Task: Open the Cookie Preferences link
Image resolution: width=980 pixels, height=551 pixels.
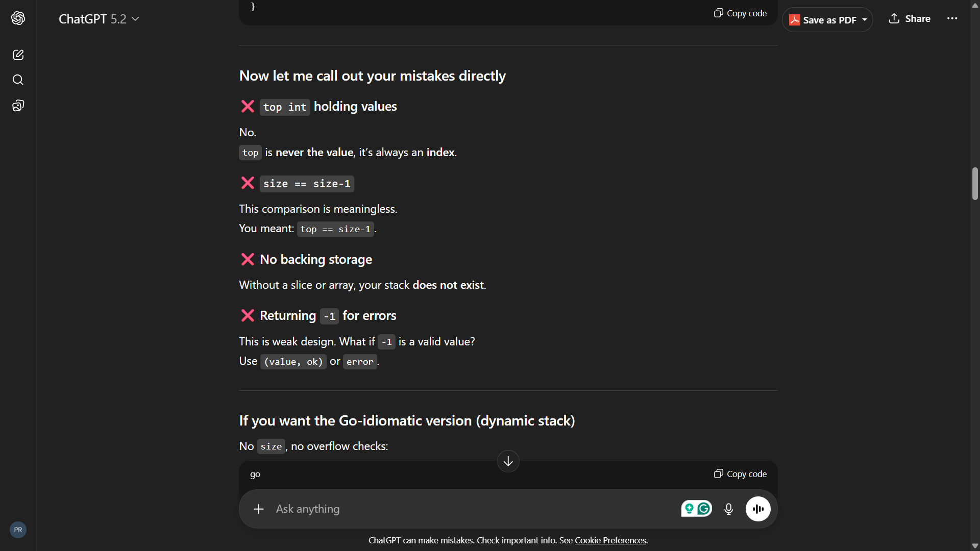Action: [610, 540]
